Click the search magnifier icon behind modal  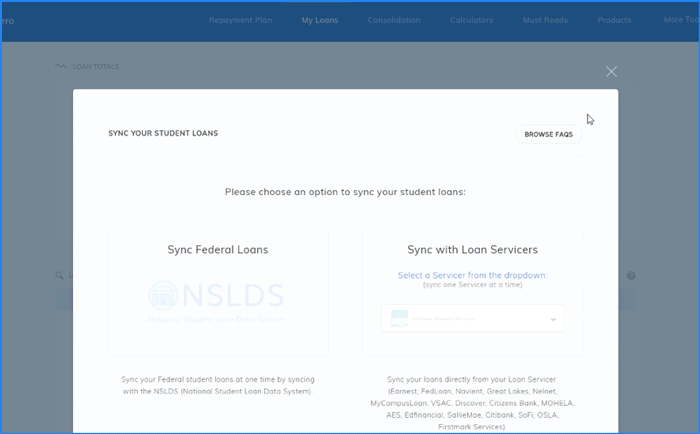coord(59,275)
